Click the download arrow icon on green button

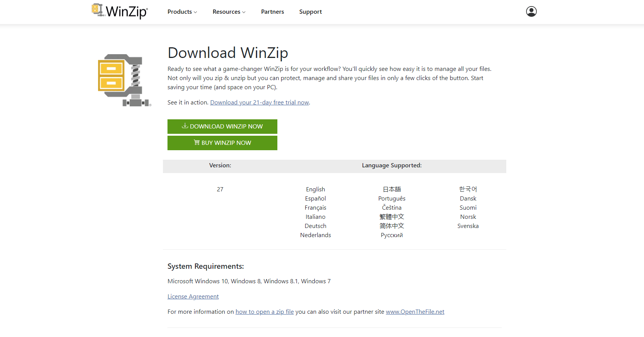185,126
